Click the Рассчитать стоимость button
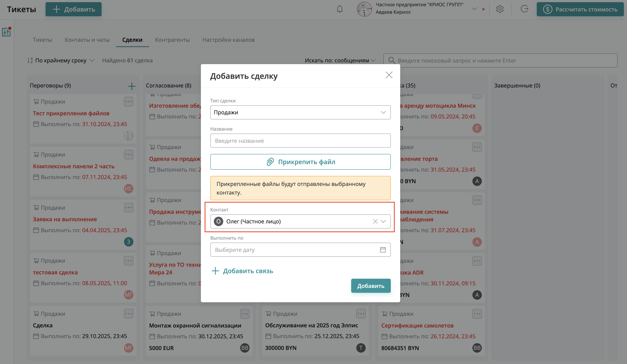This screenshot has height=364, width=627. [580, 9]
